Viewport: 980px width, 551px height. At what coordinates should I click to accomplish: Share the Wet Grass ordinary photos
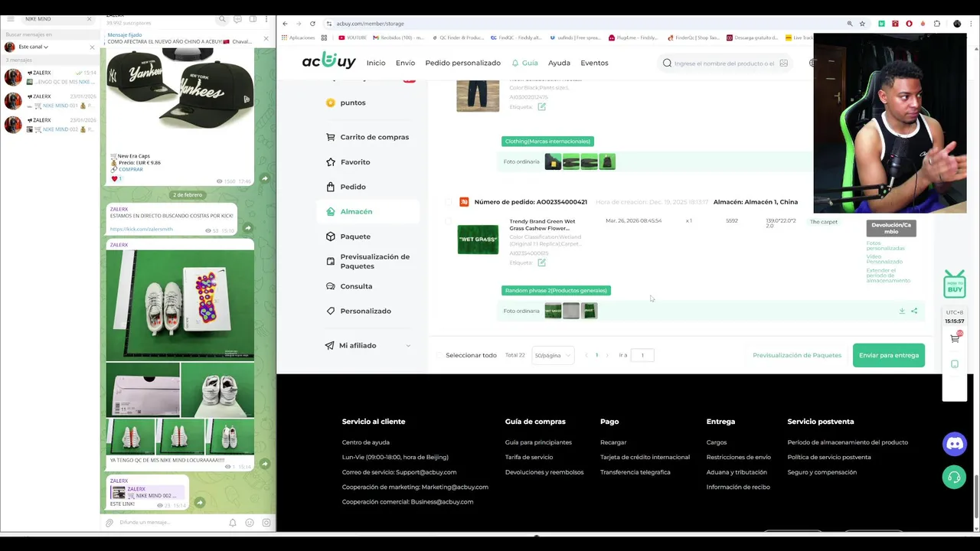click(914, 311)
